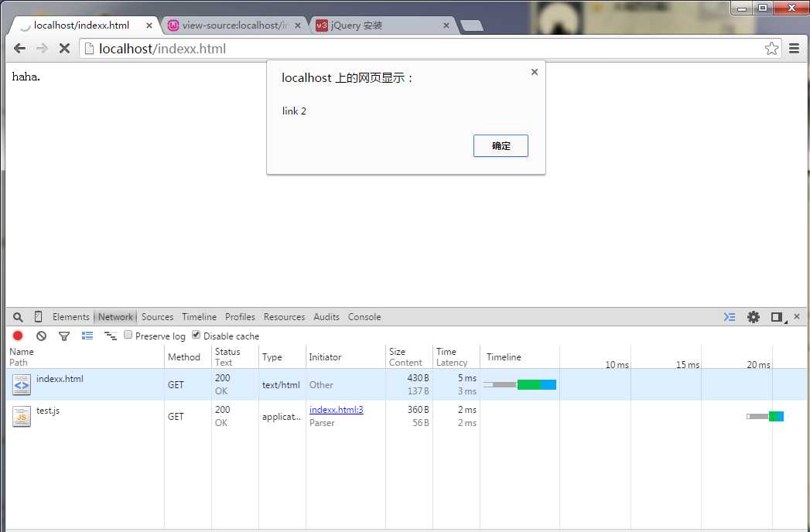Image resolution: width=810 pixels, height=532 pixels.
Task: Open DevTools settings gear
Action: pyautogui.click(x=754, y=316)
